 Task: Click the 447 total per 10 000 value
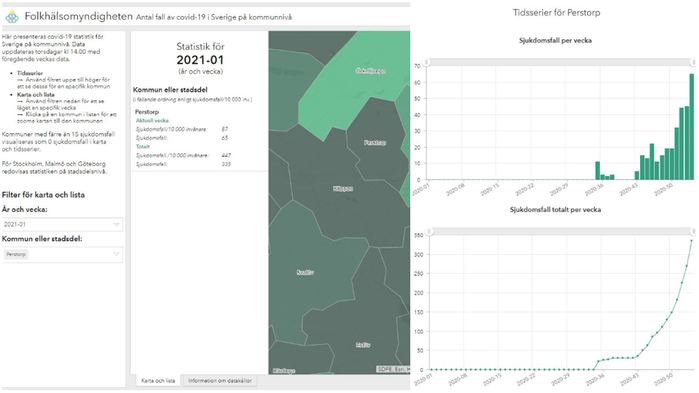[226, 156]
